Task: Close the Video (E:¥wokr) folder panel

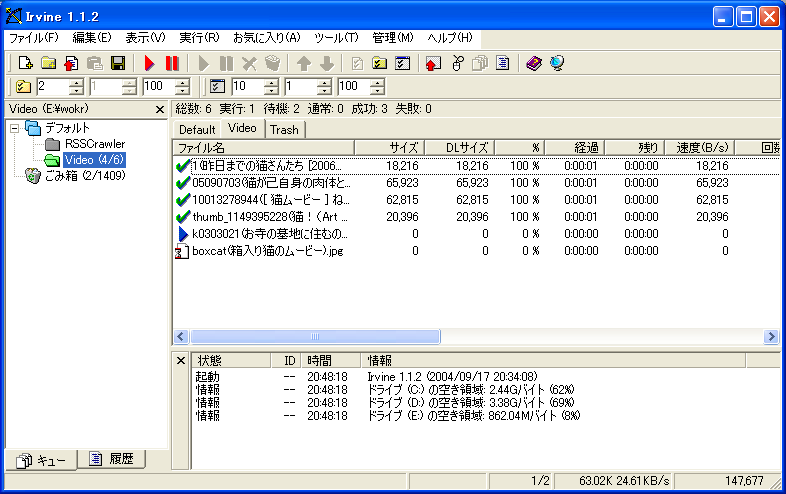Action: (x=160, y=109)
